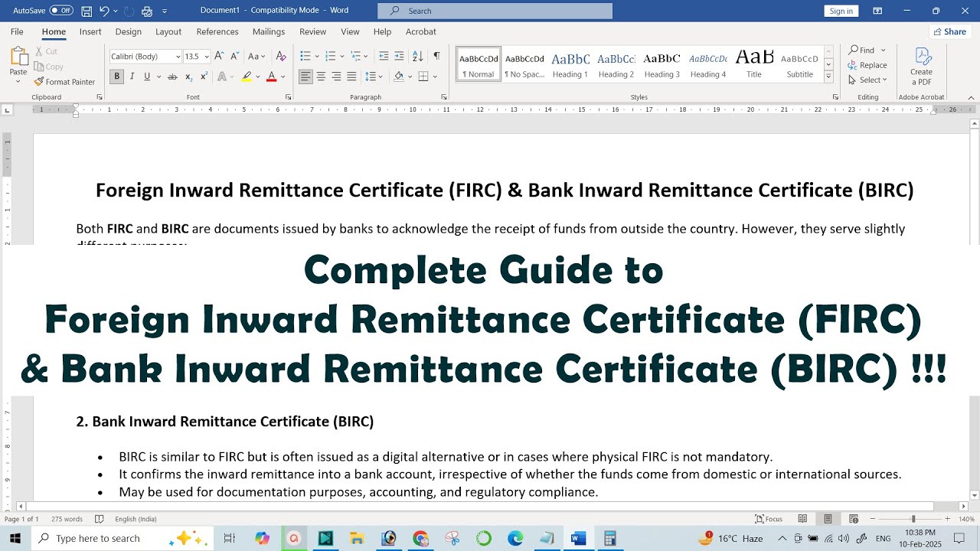The width and height of the screenshot is (980, 551).
Task: Click the vertical scrollbar down arrow
Action: tap(974, 495)
